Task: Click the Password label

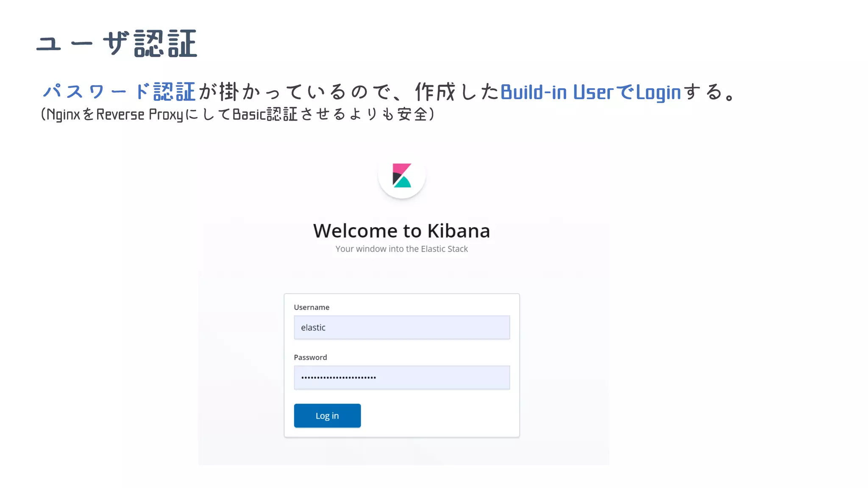Action: [310, 357]
